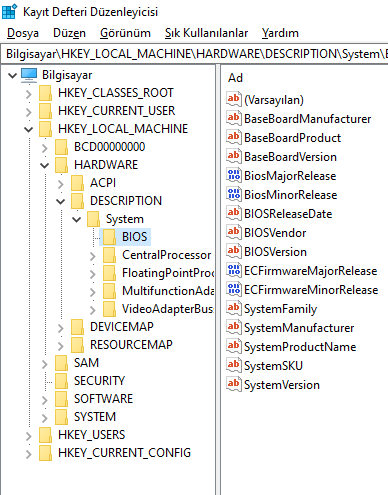Open the Dosya menu
388x495 pixels.
tap(23, 33)
